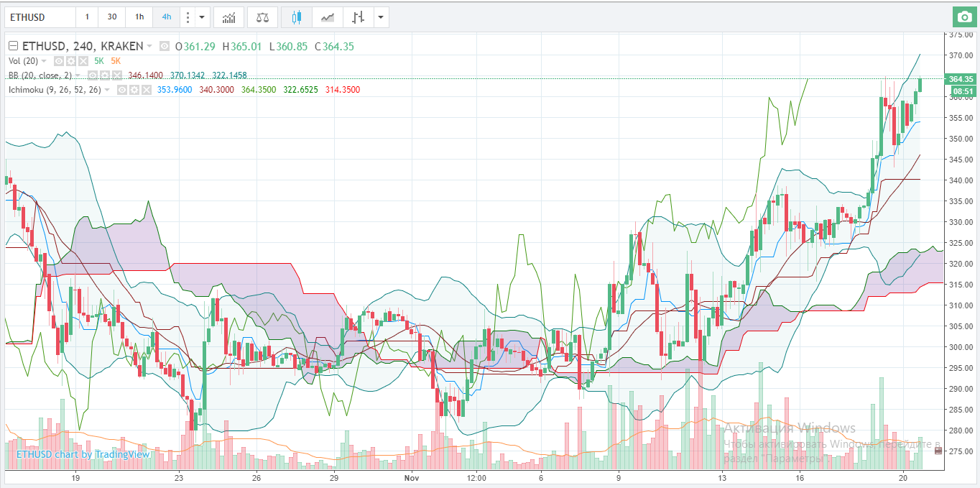Screen dimensions: 980x488
Task: Toggle visibility eye next to ETHUSD title
Action: [165, 47]
